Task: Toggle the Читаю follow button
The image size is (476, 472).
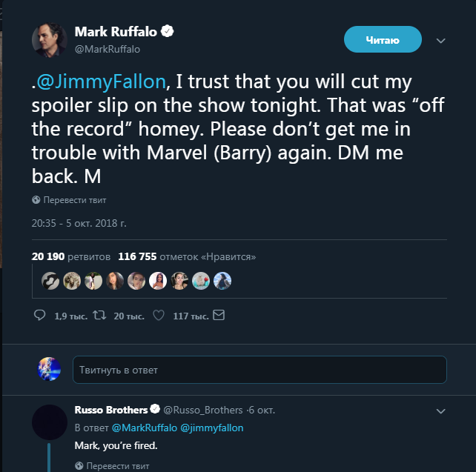Action: click(x=383, y=40)
